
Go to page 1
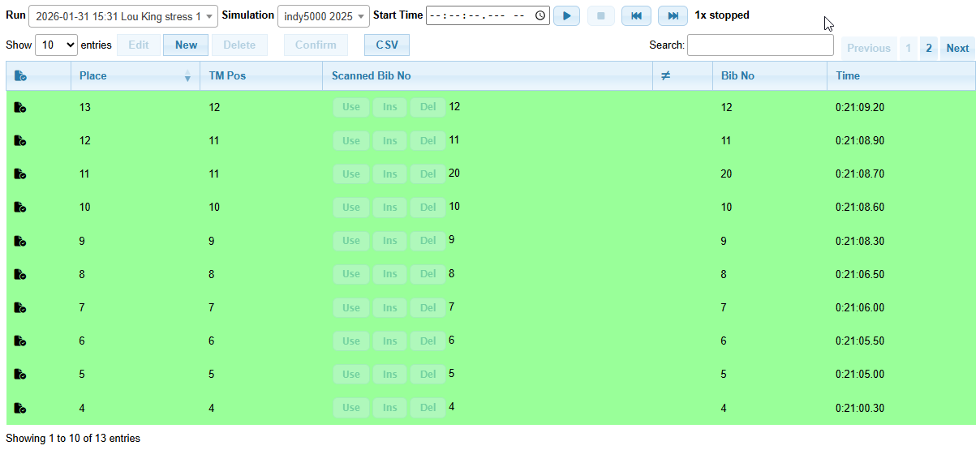point(908,48)
